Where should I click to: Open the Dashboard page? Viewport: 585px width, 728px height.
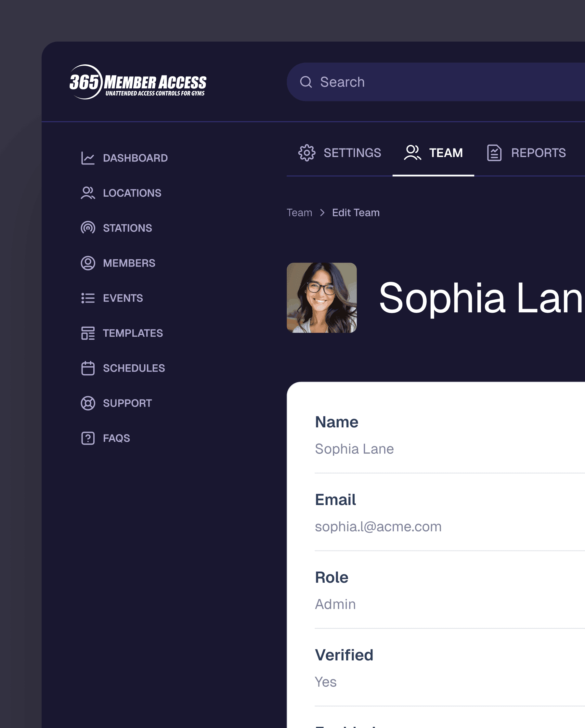124,158
